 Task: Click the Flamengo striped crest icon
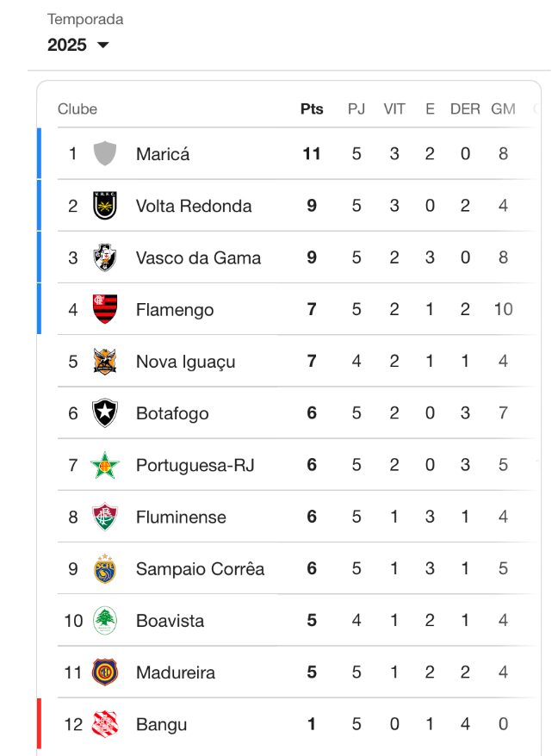coord(105,309)
